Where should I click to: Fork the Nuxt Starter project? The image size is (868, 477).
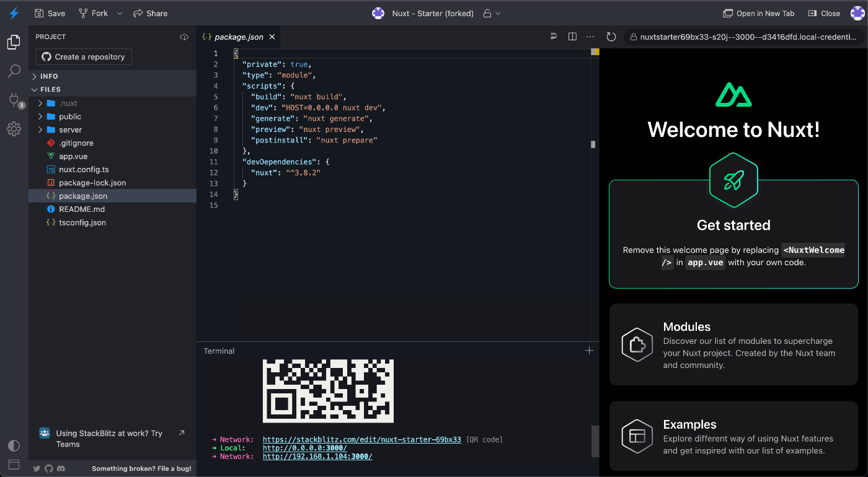pyautogui.click(x=93, y=13)
